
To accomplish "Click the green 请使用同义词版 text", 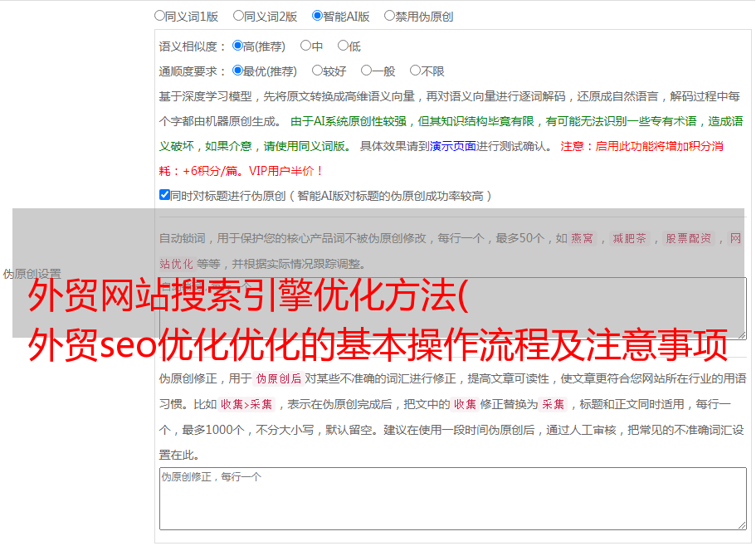I will pos(308,146).
